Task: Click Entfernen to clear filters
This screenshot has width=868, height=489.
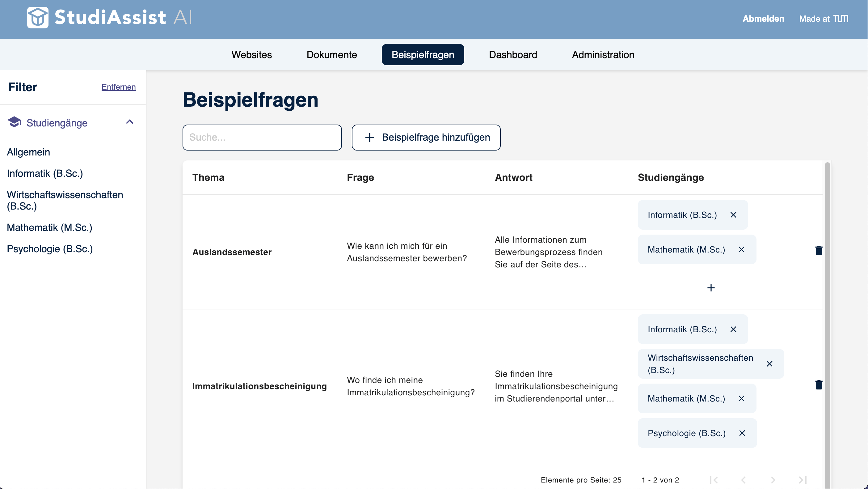Action: [119, 87]
